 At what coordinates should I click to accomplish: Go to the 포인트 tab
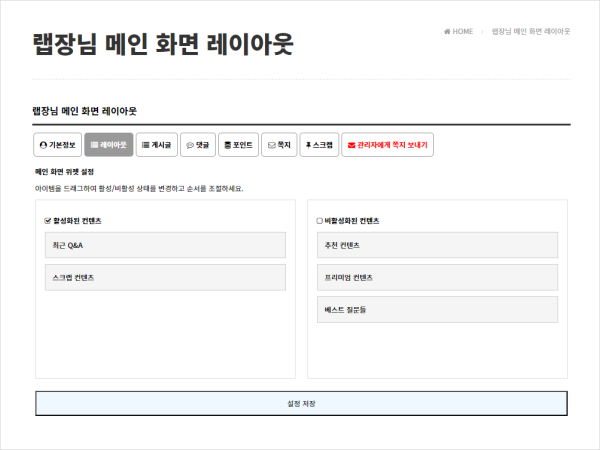(238, 145)
